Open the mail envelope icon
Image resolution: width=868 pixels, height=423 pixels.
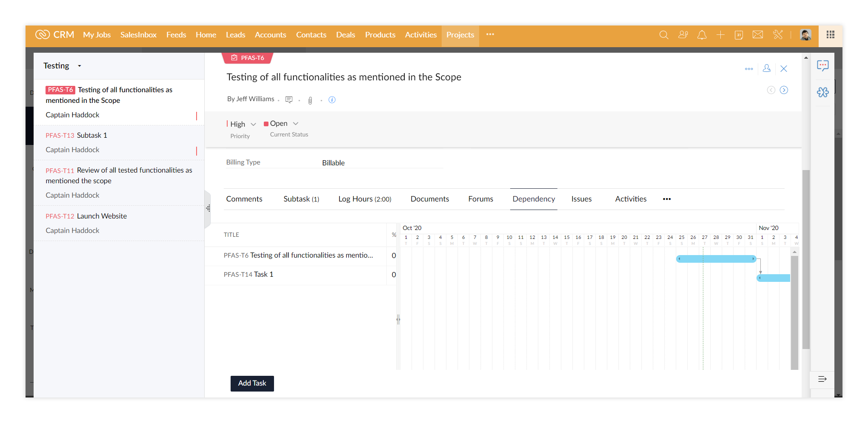[758, 35]
